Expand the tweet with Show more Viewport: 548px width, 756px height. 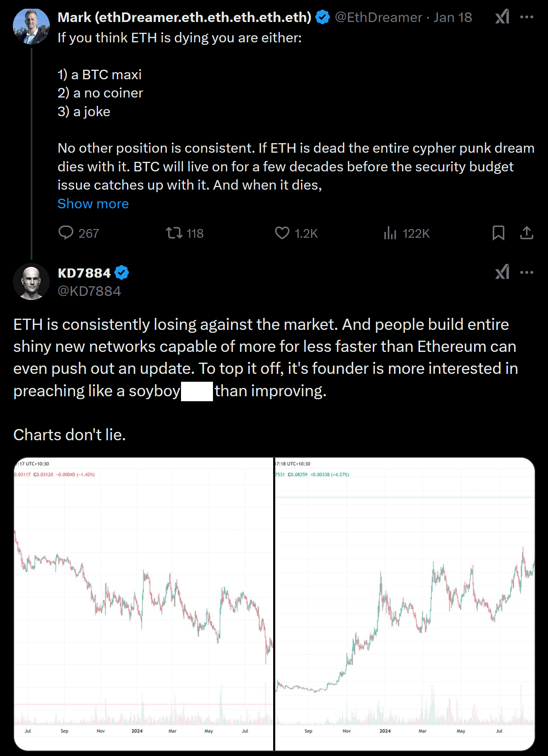pyautogui.click(x=93, y=204)
